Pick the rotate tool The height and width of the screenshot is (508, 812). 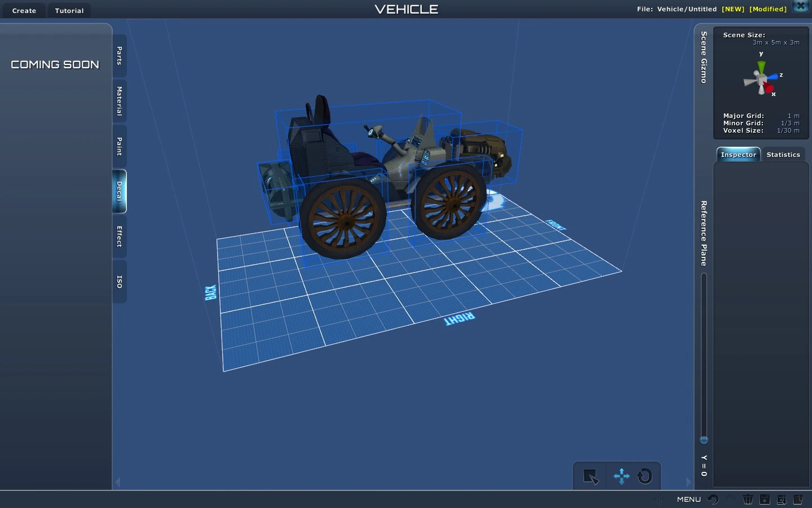(x=645, y=476)
